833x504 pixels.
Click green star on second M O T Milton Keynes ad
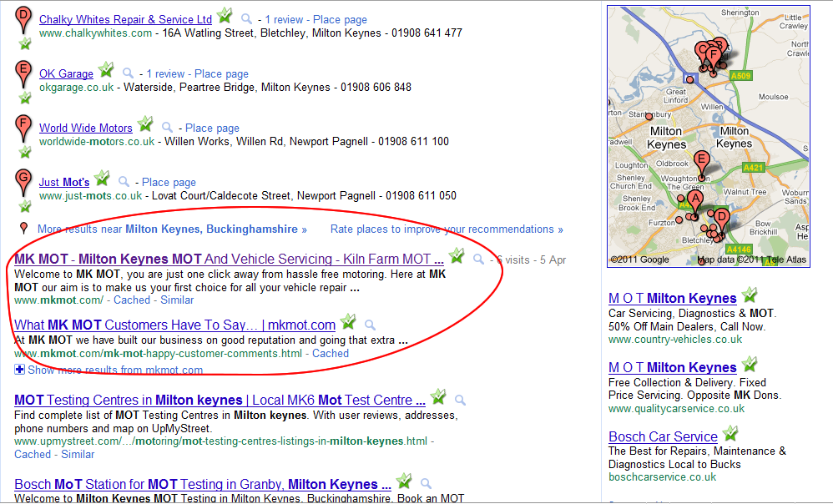pyautogui.click(x=750, y=364)
